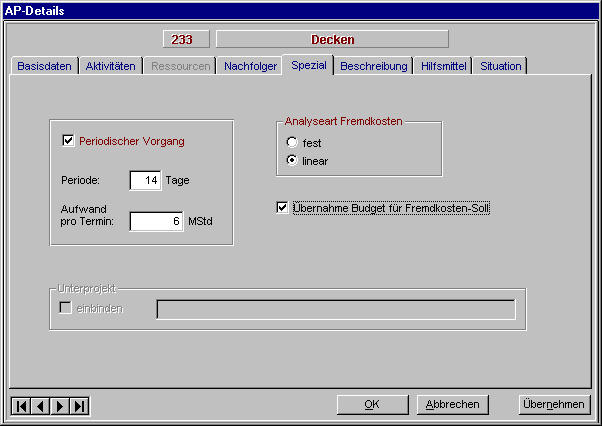Go to the next record
This screenshot has width=602, height=426.
tap(60, 405)
